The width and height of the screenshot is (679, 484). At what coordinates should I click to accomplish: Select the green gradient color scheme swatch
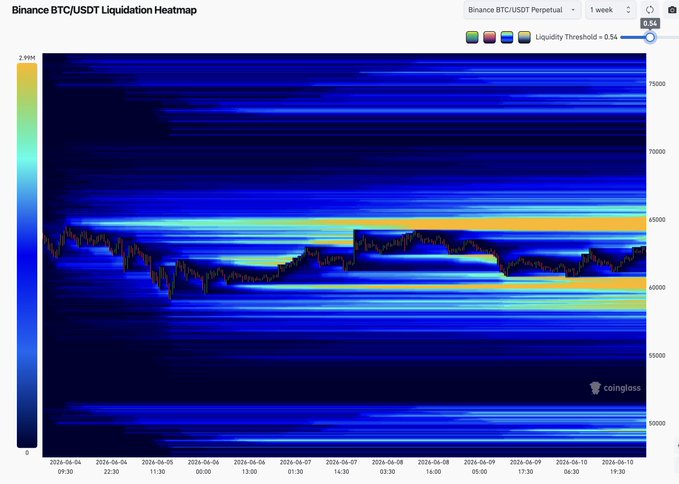click(472, 37)
